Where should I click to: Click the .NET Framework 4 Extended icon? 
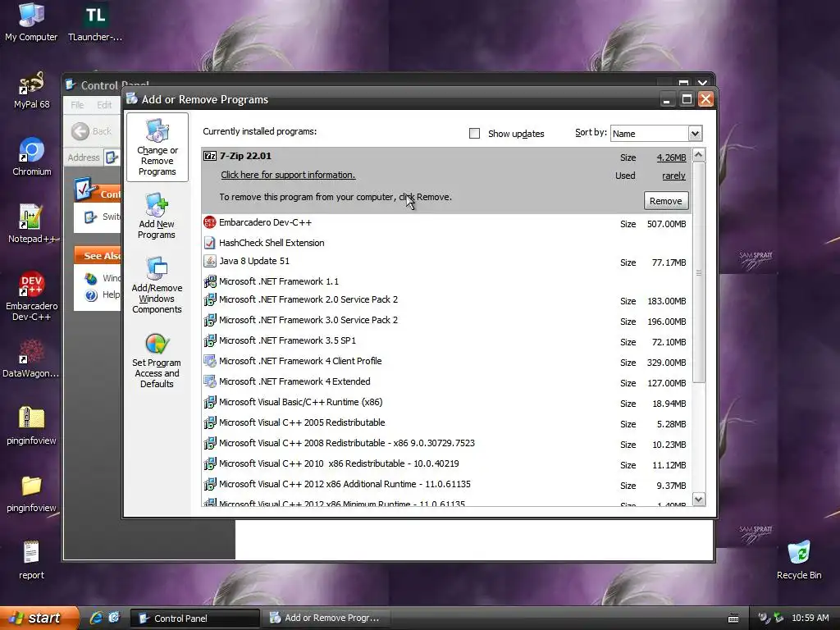210,381
